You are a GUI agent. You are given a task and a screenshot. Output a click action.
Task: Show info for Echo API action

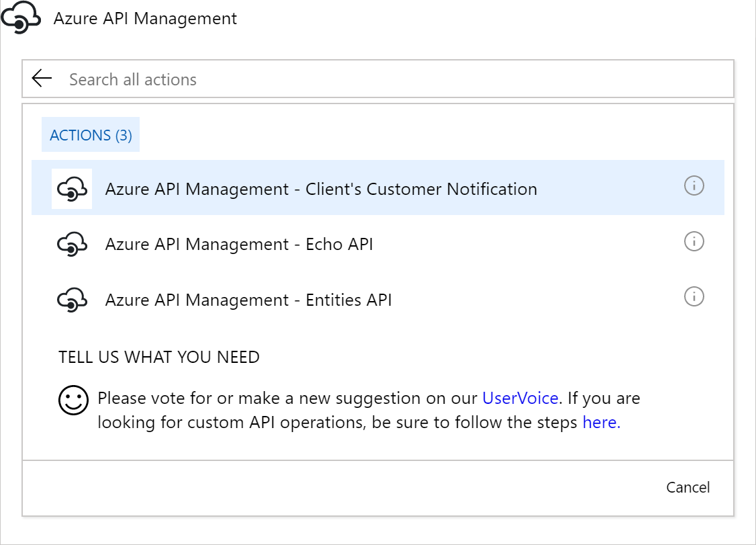(694, 241)
